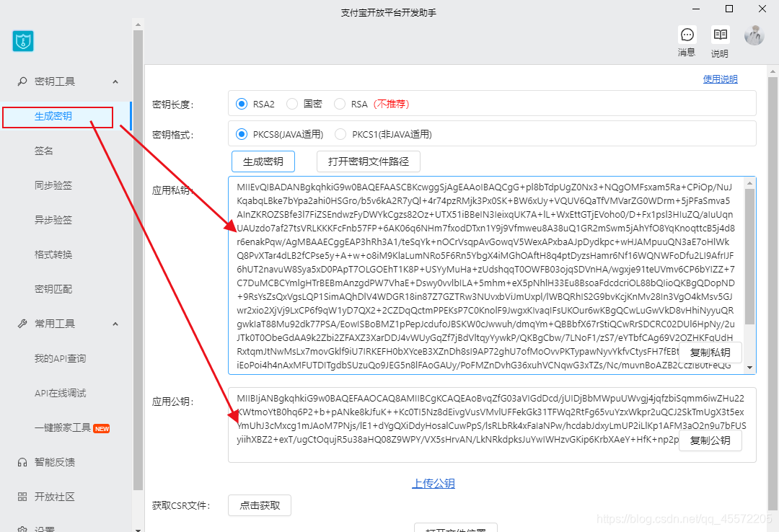
Task: Click the 获取CSR文件 label
Action: pos(181,505)
